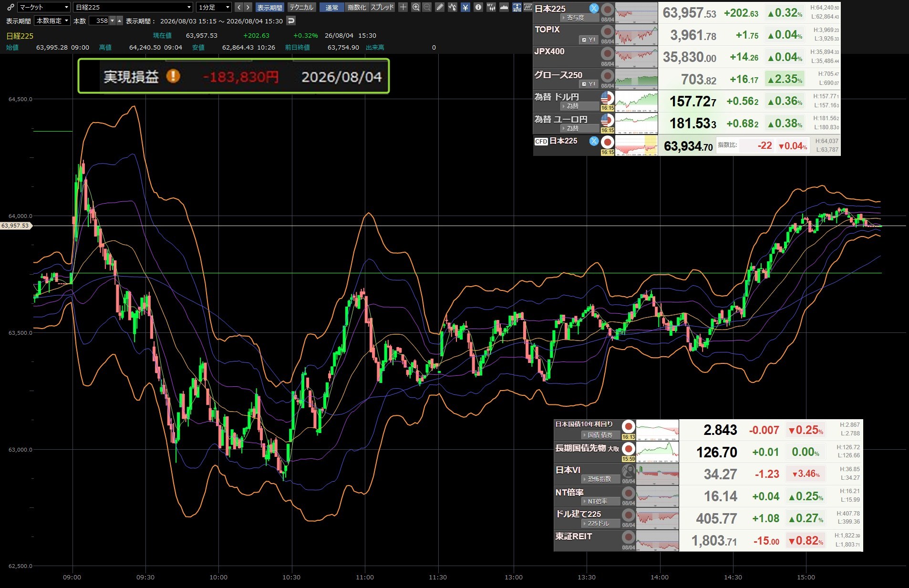This screenshot has height=588, width=909.
Task: Open the 日経225 symbol dropdown
Action: click(x=133, y=7)
